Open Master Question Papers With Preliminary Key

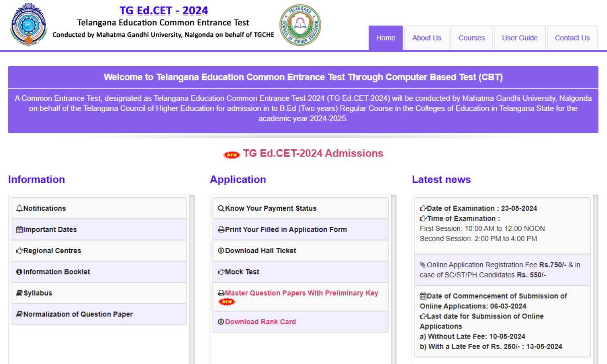tap(301, 293)
